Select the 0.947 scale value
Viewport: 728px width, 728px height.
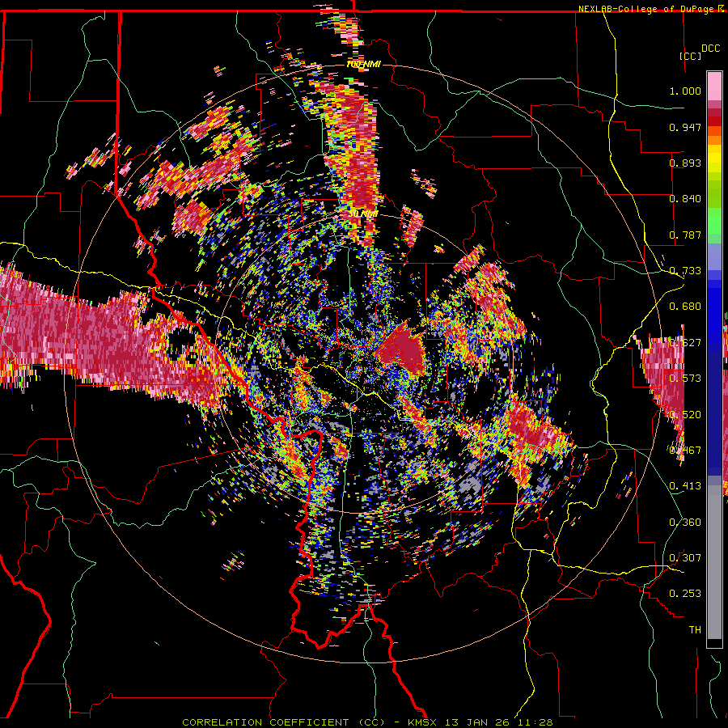(685, 127)
